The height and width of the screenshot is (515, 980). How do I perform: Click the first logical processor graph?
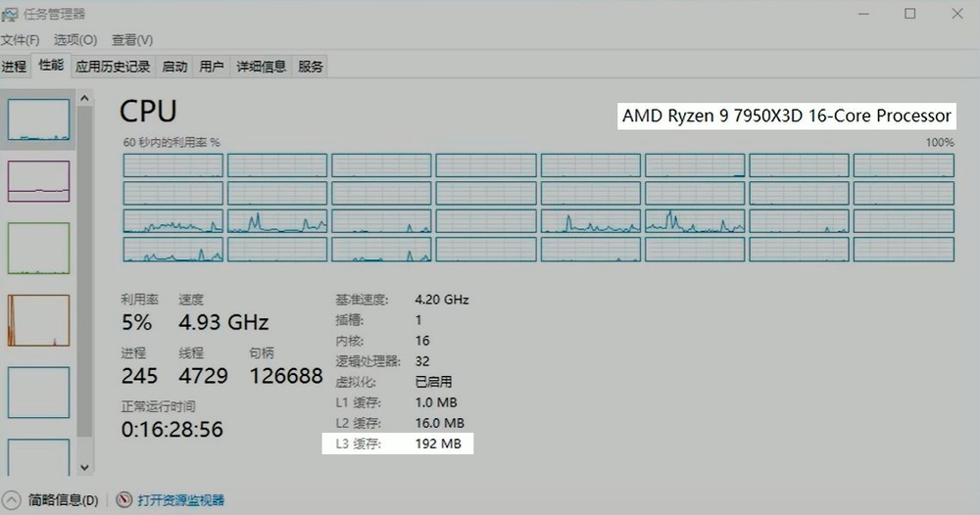coord(173,165)
